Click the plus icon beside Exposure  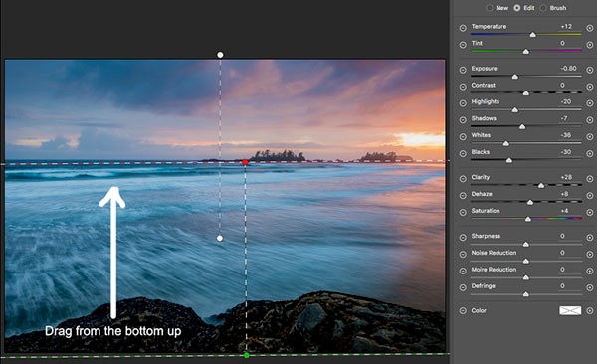click(x=590, y=70)
